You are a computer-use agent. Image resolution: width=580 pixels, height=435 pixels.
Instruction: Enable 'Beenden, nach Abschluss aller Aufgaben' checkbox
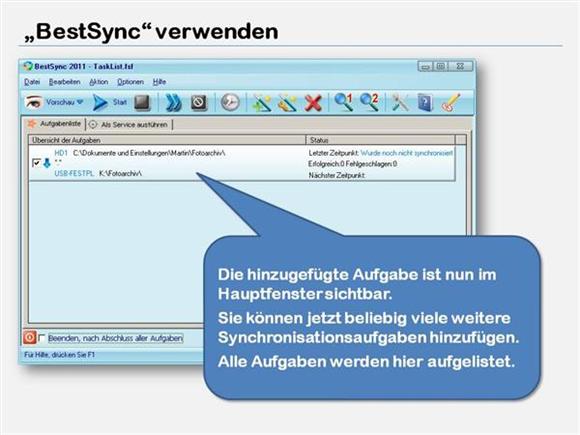tap(42, 338)
